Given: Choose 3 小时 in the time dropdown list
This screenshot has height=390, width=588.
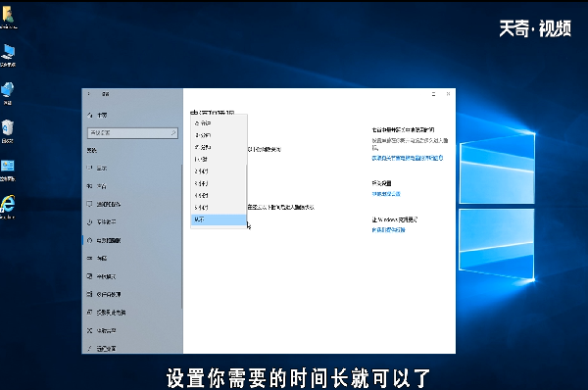Looking at the screenshot, I should (219, 183).
